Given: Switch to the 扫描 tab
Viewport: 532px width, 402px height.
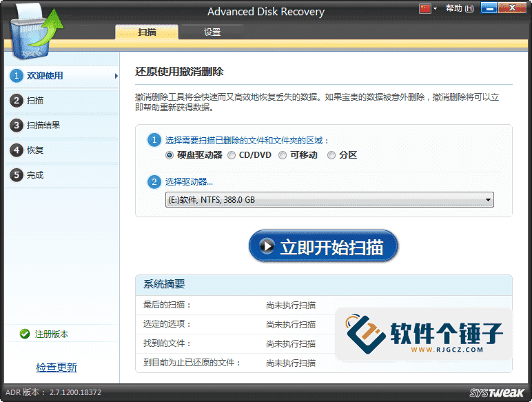Looking at the screenshot, I should pos(147,32).
